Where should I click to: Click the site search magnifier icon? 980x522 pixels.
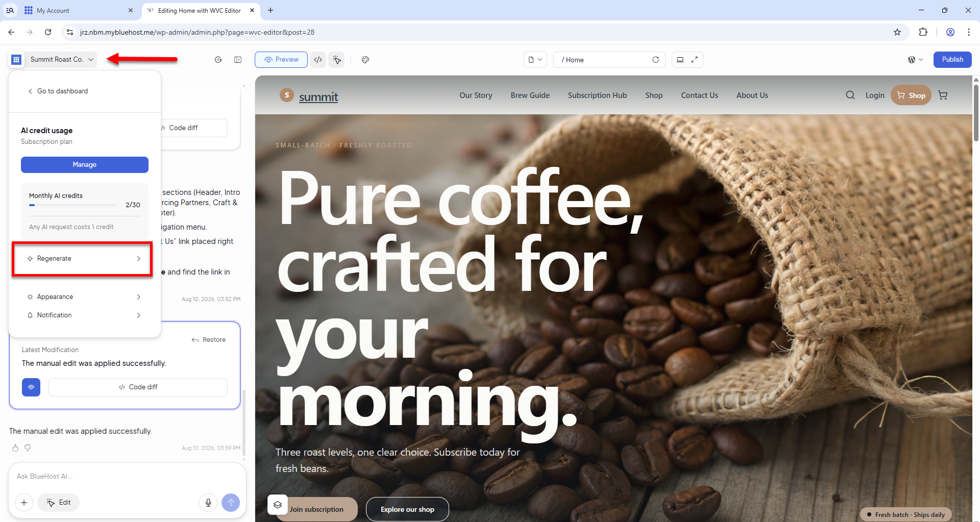pyautogui.click(x=850, y=95)
